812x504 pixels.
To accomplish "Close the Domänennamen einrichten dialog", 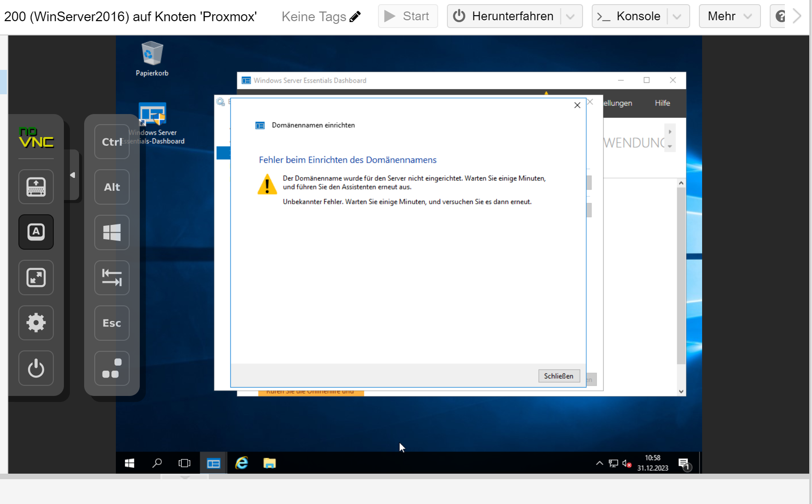I will click(578, 105).
